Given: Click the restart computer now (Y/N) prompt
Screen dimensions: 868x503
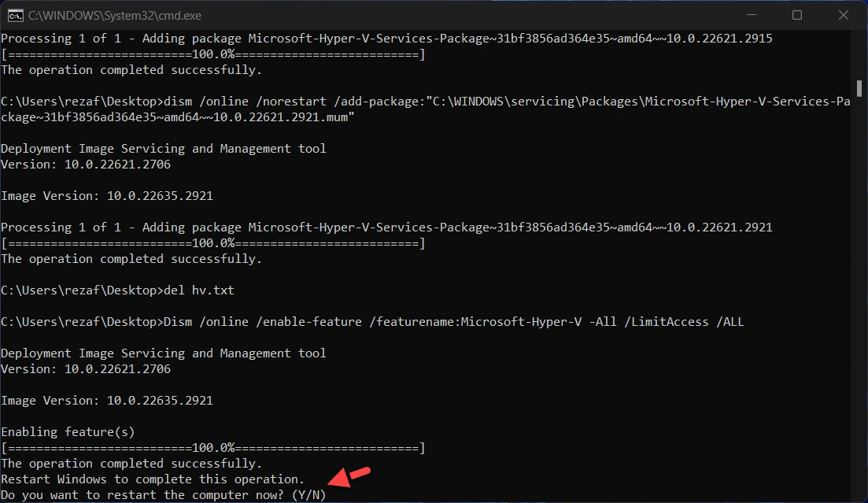Looking at the screenshot, I should coord(164,494).
